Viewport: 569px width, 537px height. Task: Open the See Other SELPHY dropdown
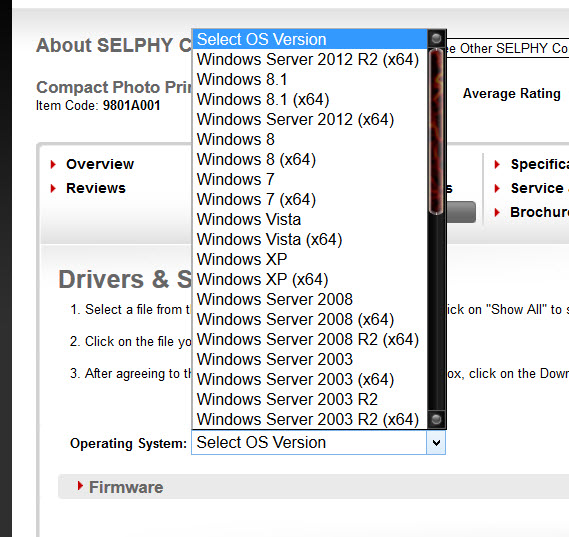click(507, 48)
